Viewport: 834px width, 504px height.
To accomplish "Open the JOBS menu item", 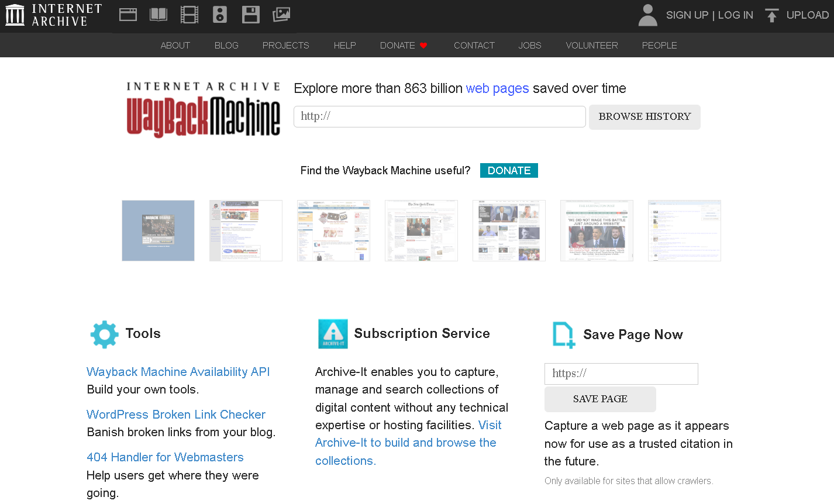I will [x=530, y=45].
